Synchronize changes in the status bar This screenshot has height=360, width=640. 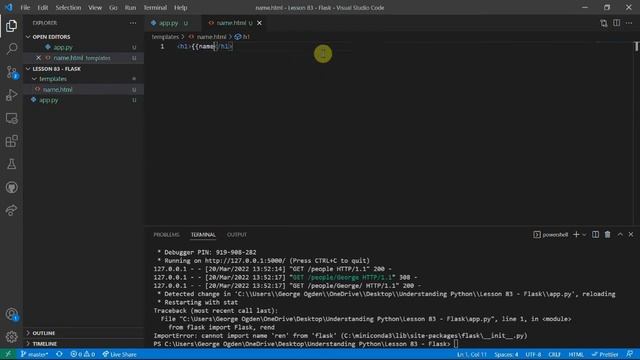(x=59, y=354)
